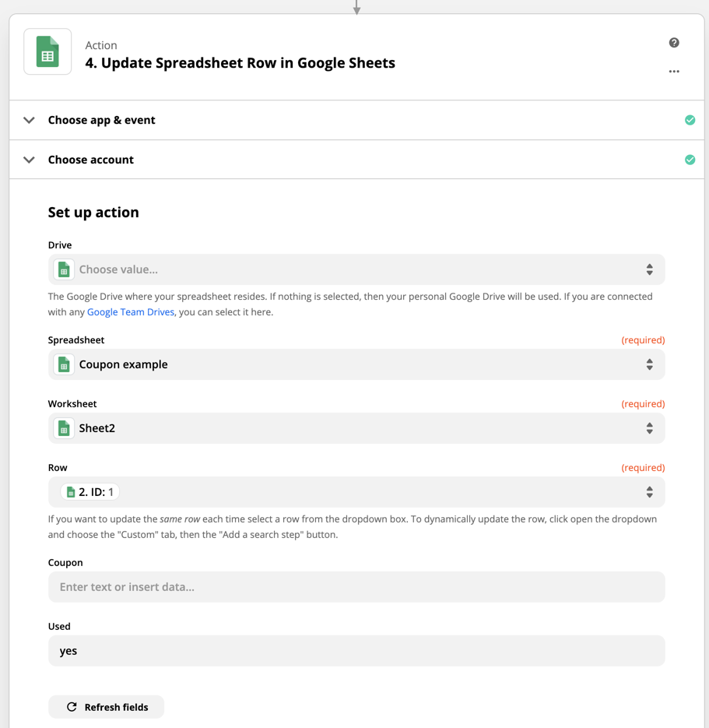Open the Row dropdown arrows

point(649,492)
